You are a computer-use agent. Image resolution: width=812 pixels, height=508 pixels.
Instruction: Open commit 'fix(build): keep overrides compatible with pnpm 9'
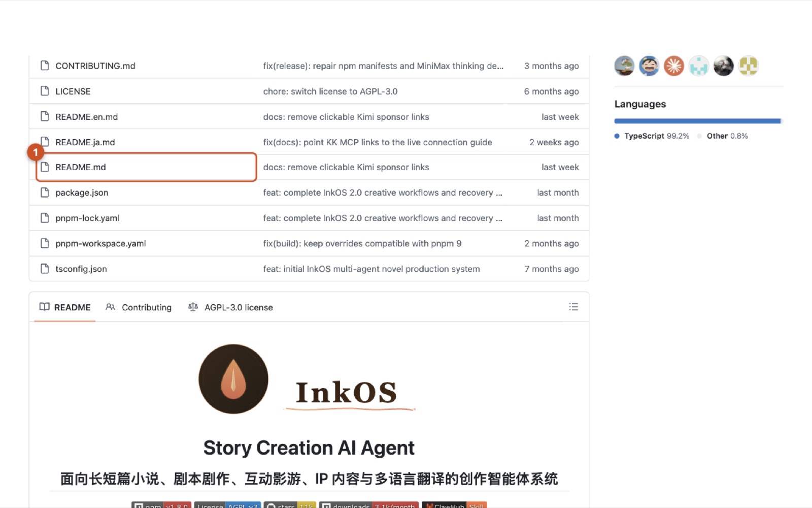[362, 243]
